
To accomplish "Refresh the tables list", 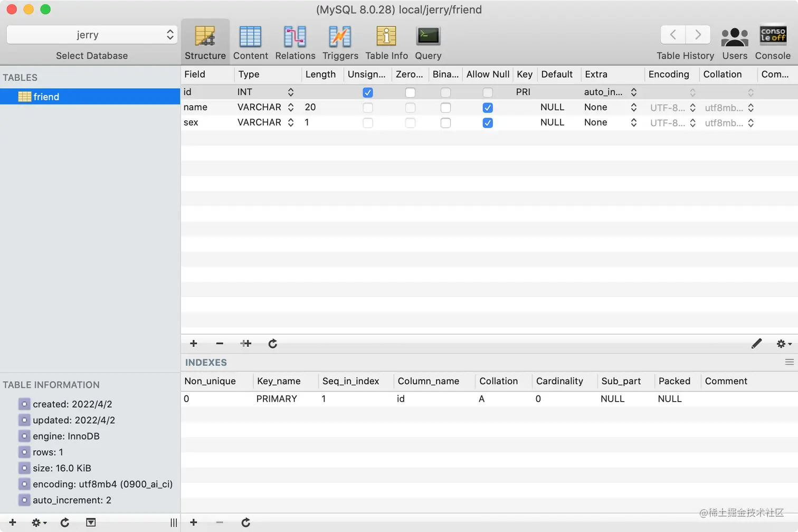I will coord(65,522).
